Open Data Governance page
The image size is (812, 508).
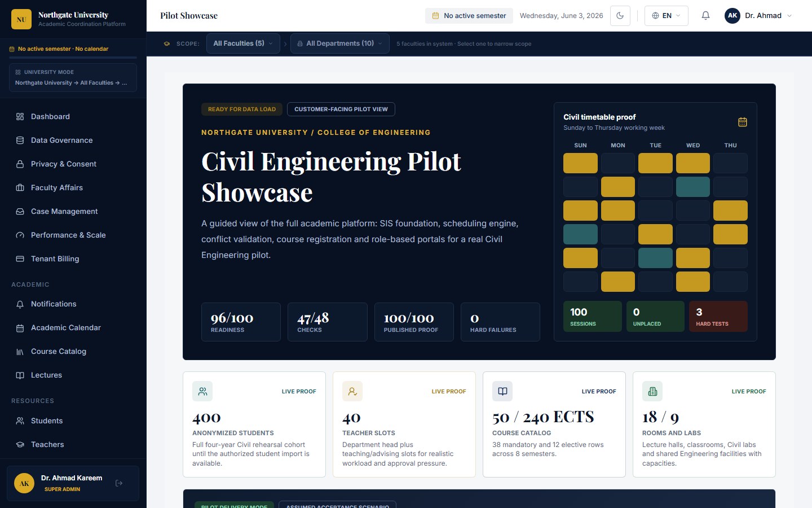(73, 140)
